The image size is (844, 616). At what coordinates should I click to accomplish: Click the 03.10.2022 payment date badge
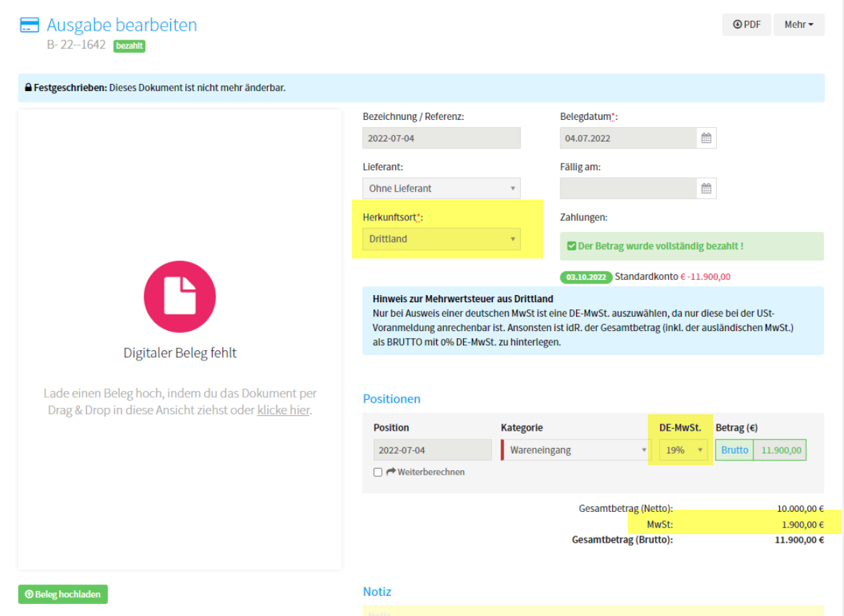tap(585, 277)
